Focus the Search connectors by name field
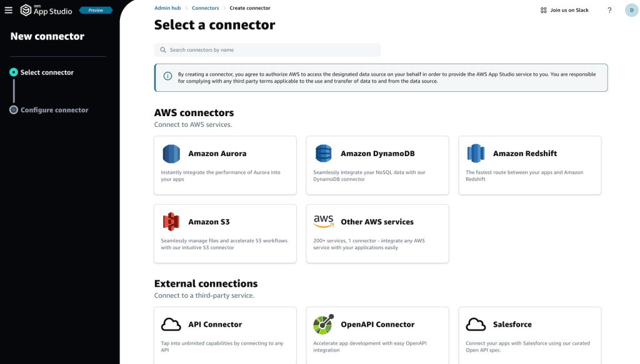640x364 pixels. pos(267,50)
